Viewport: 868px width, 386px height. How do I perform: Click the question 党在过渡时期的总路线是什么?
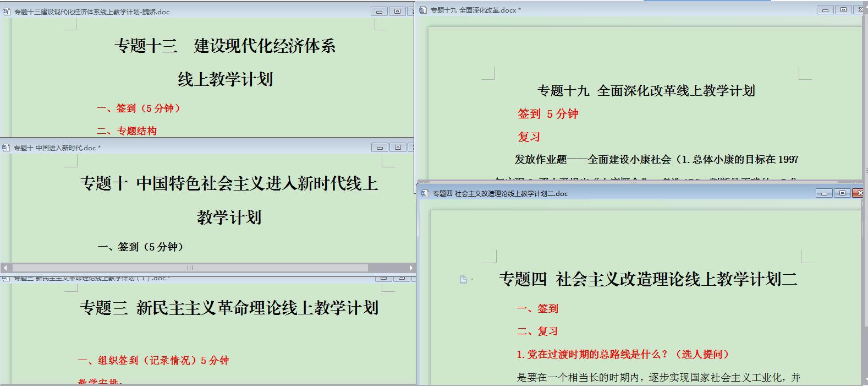click(x=623, y=355)
